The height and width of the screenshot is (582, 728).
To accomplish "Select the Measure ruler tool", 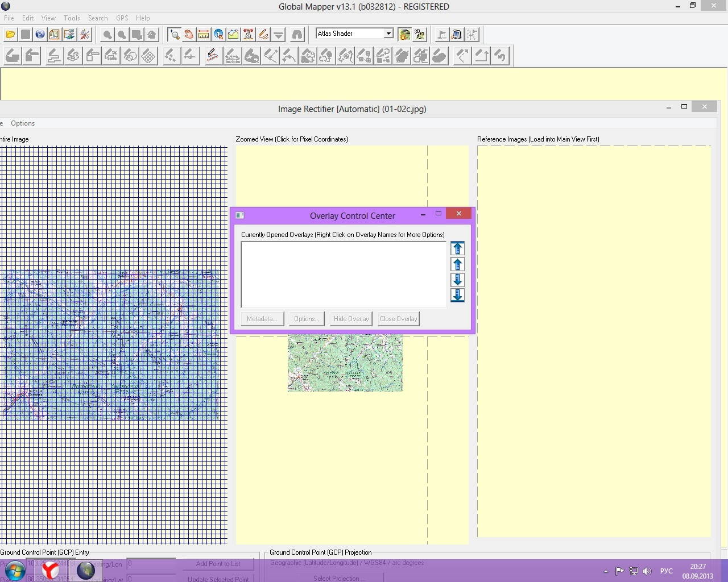I will [x=204, y=35].
